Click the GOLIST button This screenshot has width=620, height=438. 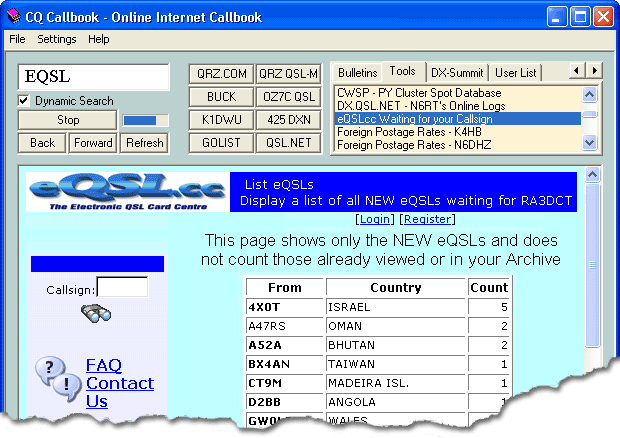(x=221, y=143)
